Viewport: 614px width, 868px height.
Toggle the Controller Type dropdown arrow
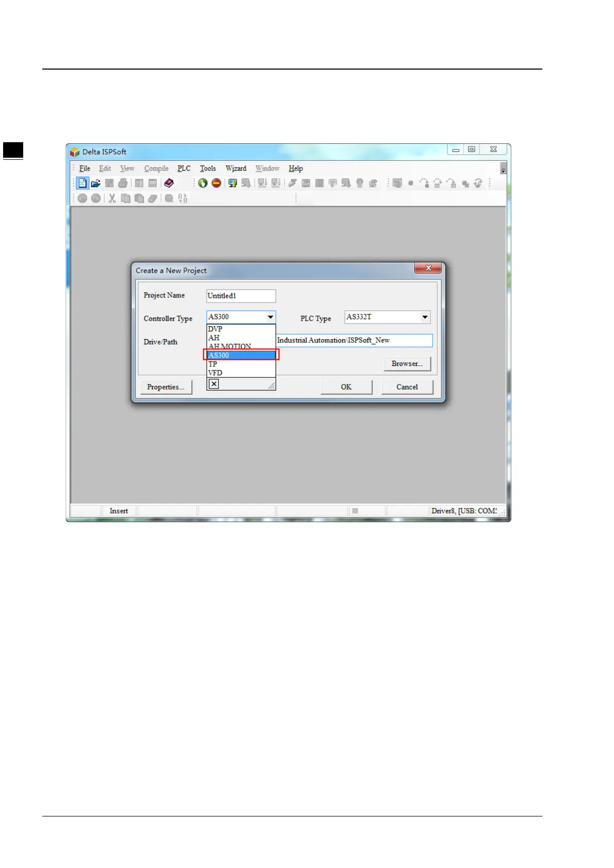click(x=270, y=317)
